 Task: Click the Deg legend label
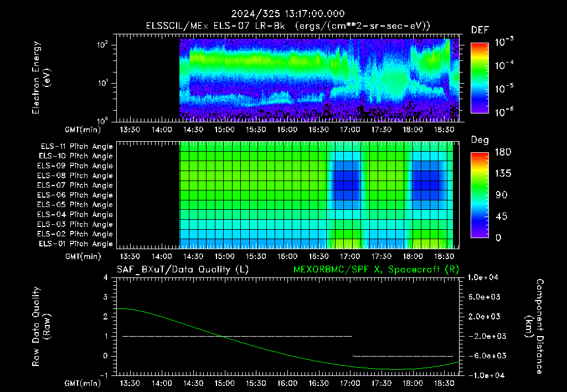click(480, 140)
